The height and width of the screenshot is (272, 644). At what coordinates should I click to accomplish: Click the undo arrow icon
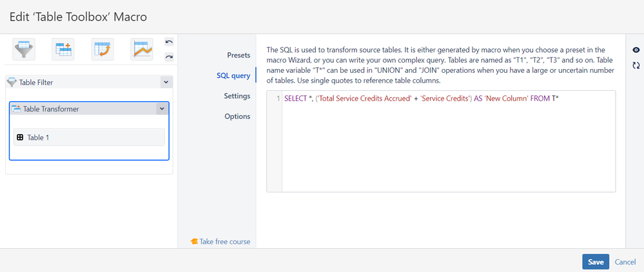(169, 42)
